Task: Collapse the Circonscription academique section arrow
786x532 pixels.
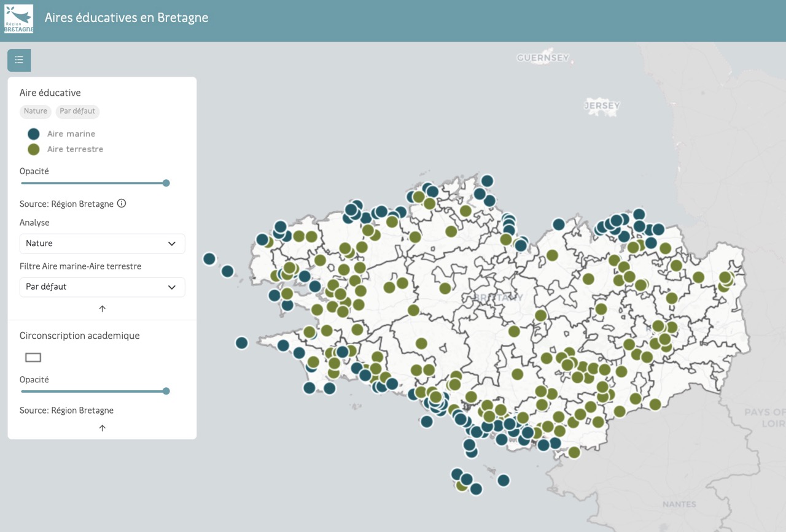Action: point(102,428)
